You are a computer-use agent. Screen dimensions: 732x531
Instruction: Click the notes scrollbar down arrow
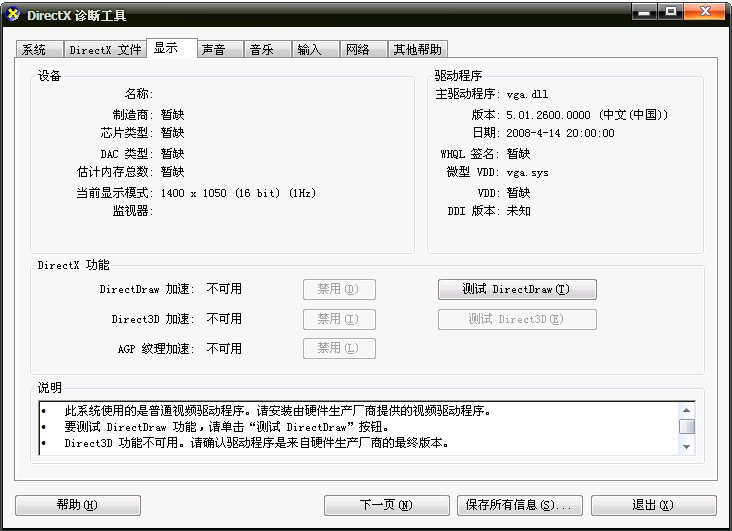coord(686,447)
